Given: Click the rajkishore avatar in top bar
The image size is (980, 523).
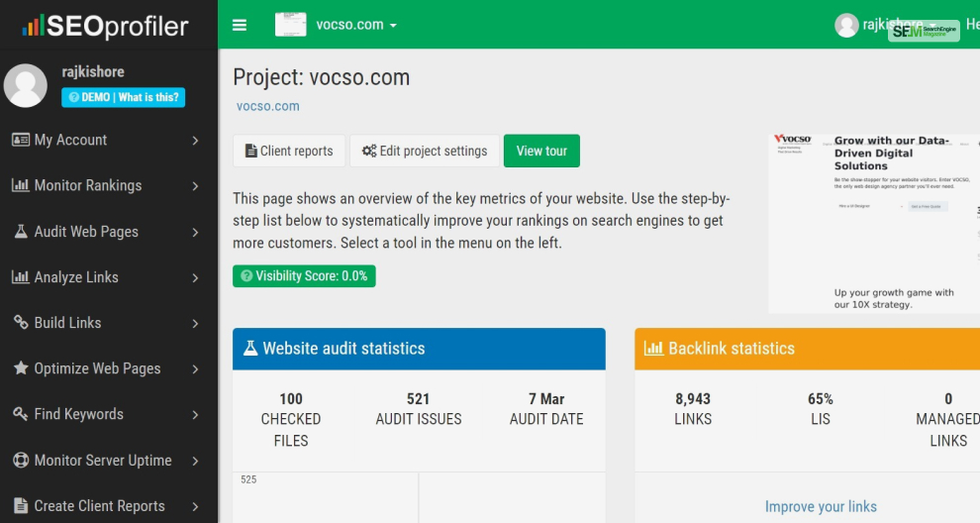Looking at the screenshot, I should [x=846, y=25].
